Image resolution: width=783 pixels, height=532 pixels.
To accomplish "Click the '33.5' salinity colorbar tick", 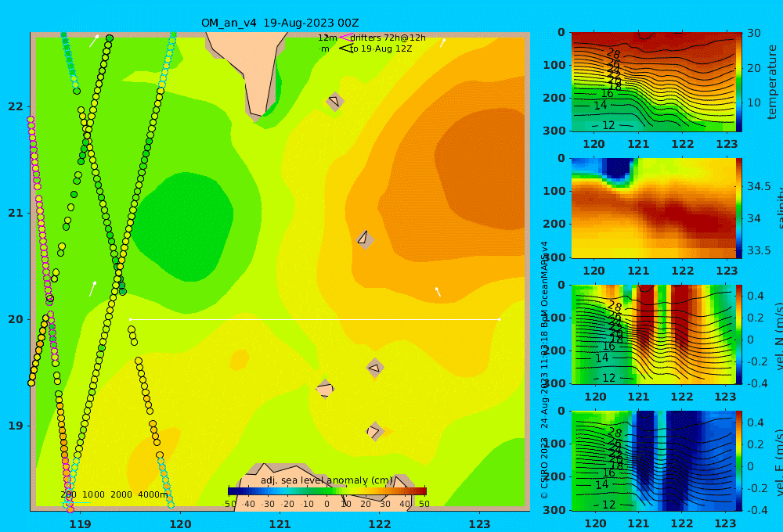I will (758, 250).
